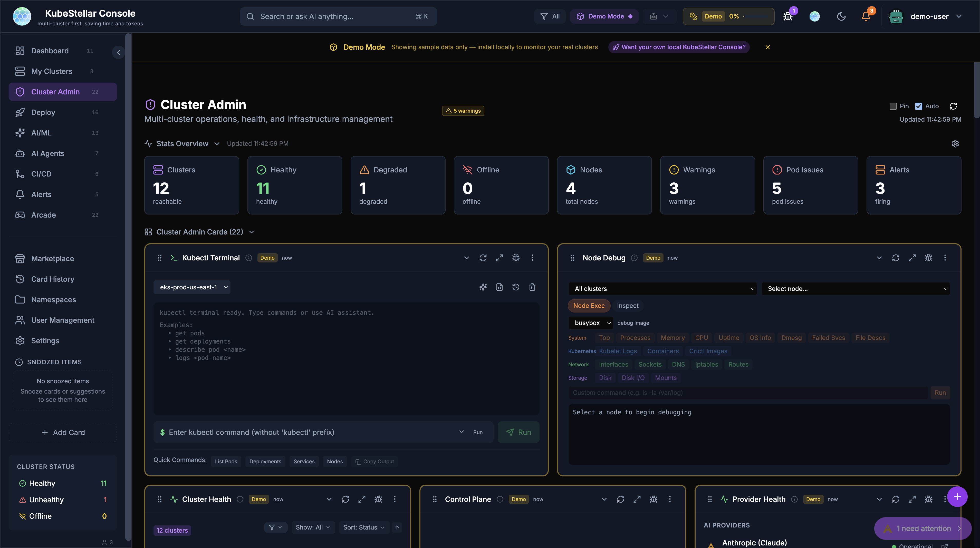Open the debug view on Cluster Health card
The height and width of the screenshot is (548, 980).
(378, 499)
